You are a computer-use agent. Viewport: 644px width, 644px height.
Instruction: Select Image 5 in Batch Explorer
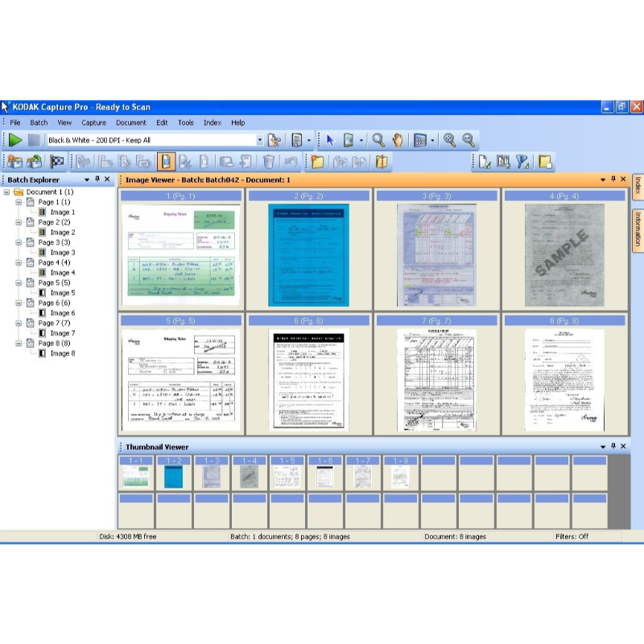62,293
